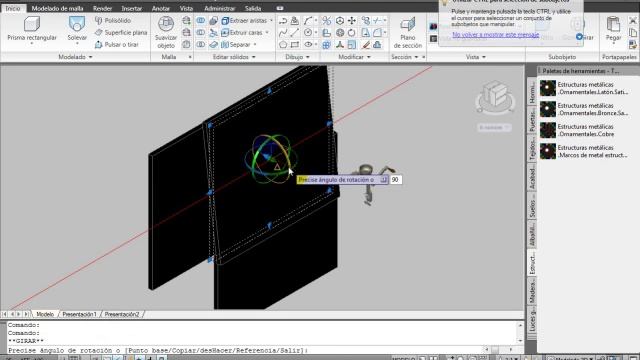Click the Copy icon in Portapapeles panel

(x=633, y=33)
